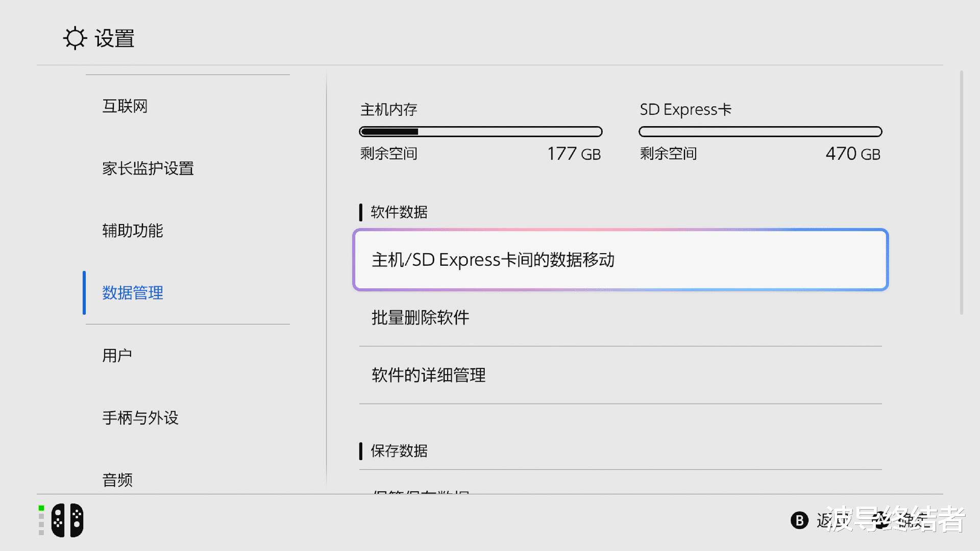
Task: Open the 互联网 settings menu
Action: (125, 106)
